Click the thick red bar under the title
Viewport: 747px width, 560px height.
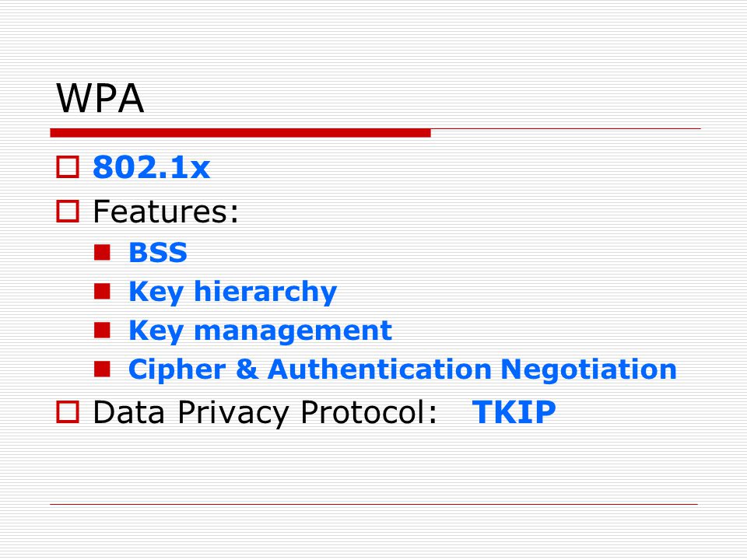pyautogui.click(x=240, y=133)
